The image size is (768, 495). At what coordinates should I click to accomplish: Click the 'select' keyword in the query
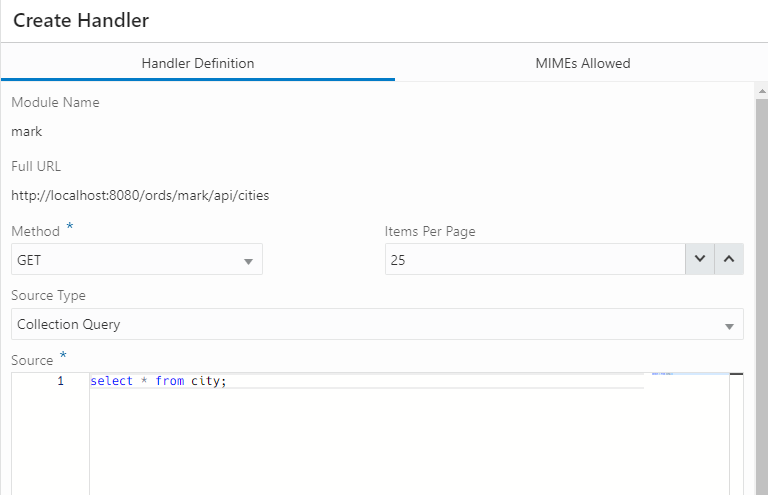point(111,381)
